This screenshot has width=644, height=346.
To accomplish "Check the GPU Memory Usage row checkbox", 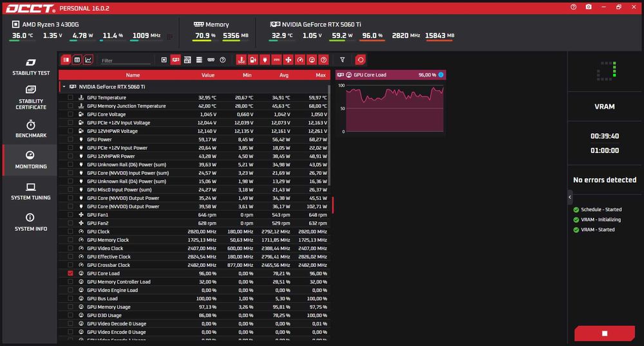I will pyautogui.click(x=70, y=307).
